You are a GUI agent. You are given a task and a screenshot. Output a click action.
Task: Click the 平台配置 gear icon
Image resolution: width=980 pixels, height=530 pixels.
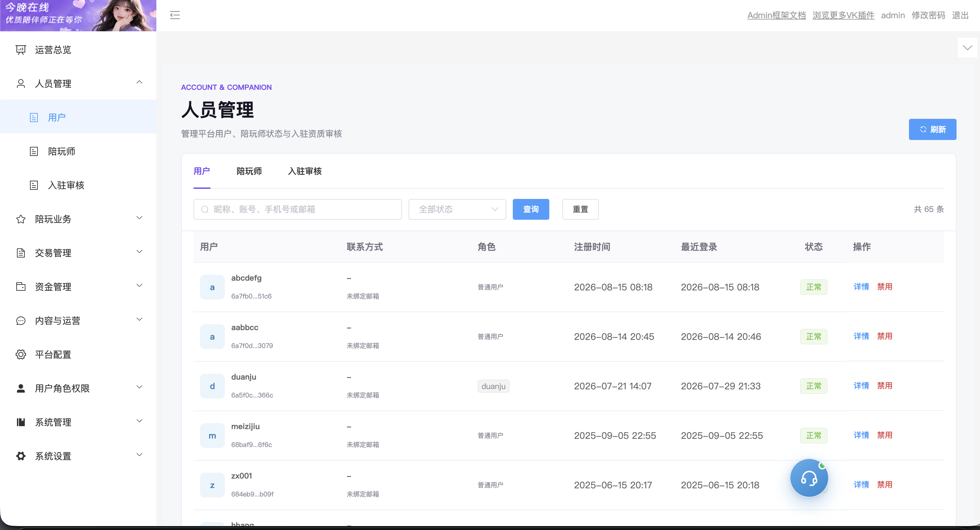coord(21,354)
